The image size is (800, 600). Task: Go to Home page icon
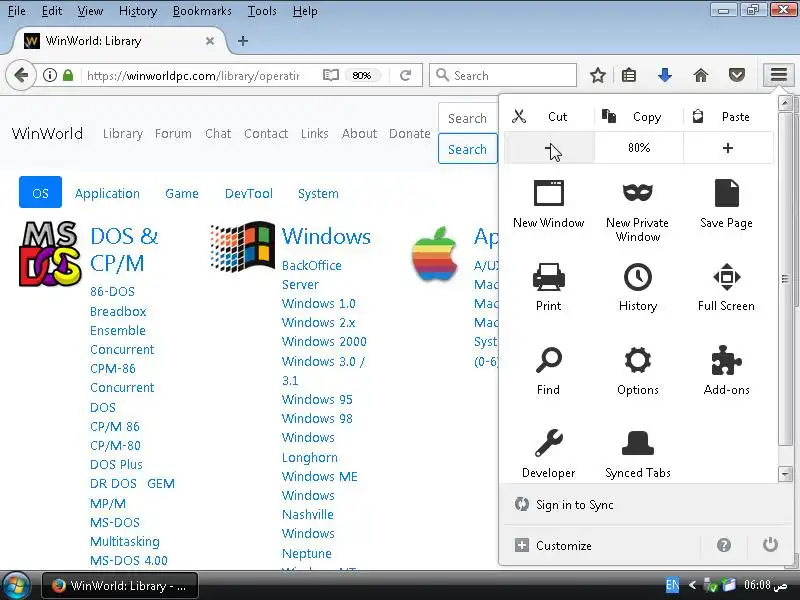pos(701,76)
